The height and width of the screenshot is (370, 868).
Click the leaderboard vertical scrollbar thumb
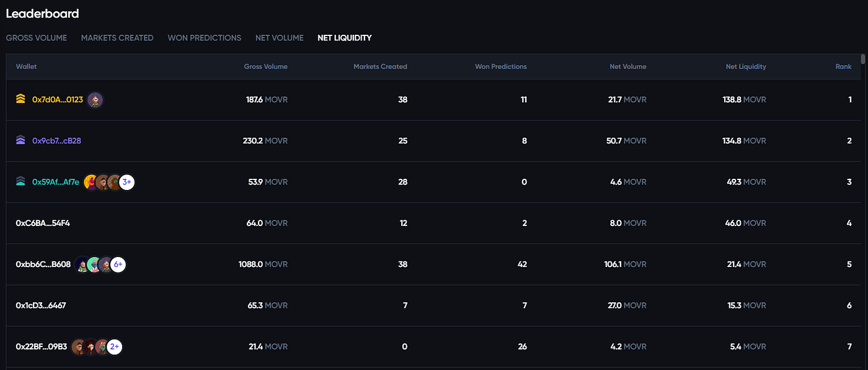click(863, 59)
